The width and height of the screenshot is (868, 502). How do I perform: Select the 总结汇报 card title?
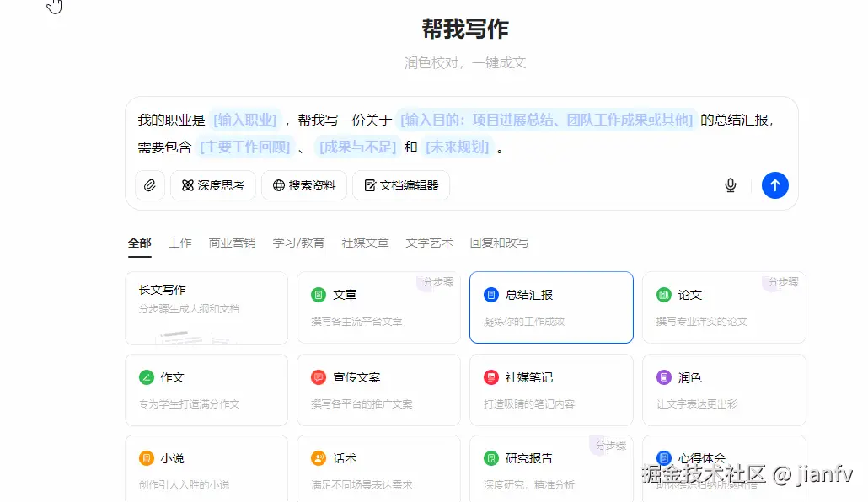(529, 295)
